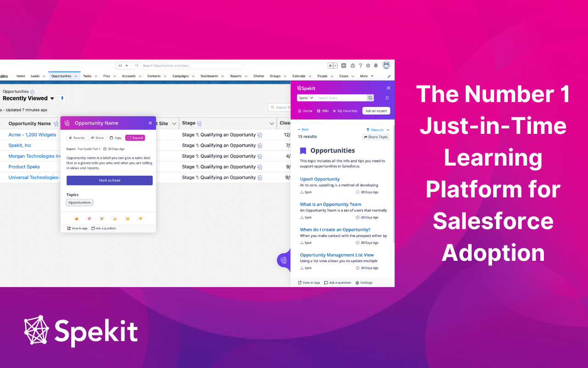Click the Favorite button in the popup
This screenshot has width=588, height=368.
77,138
